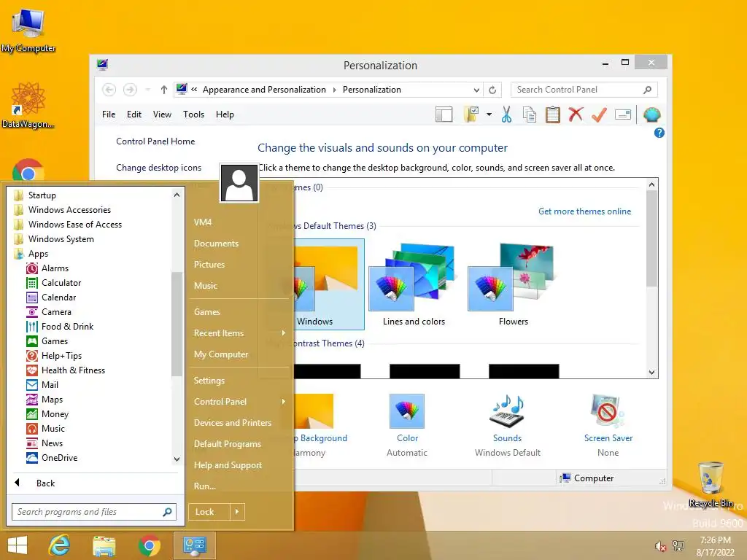Expand address bar history dropdown
The height and width of the screenshot is (560, 747).
tap(476, 90)
